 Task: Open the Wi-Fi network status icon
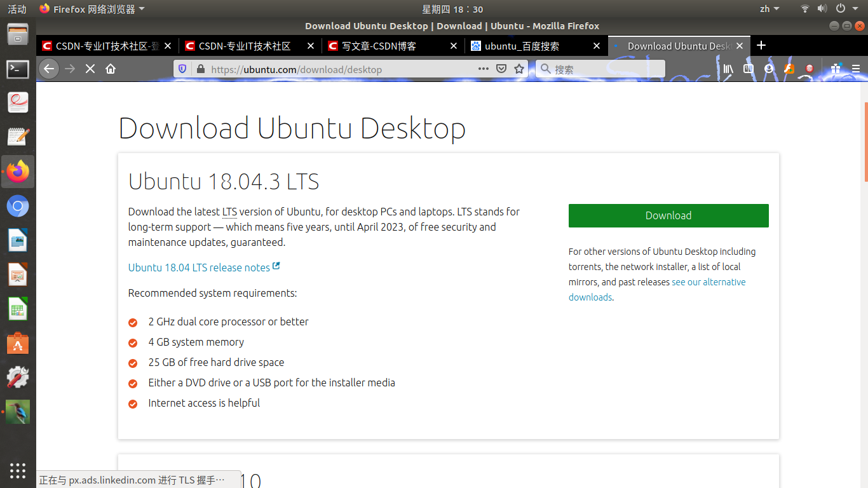pyautogui.click(x=805, y=9)
